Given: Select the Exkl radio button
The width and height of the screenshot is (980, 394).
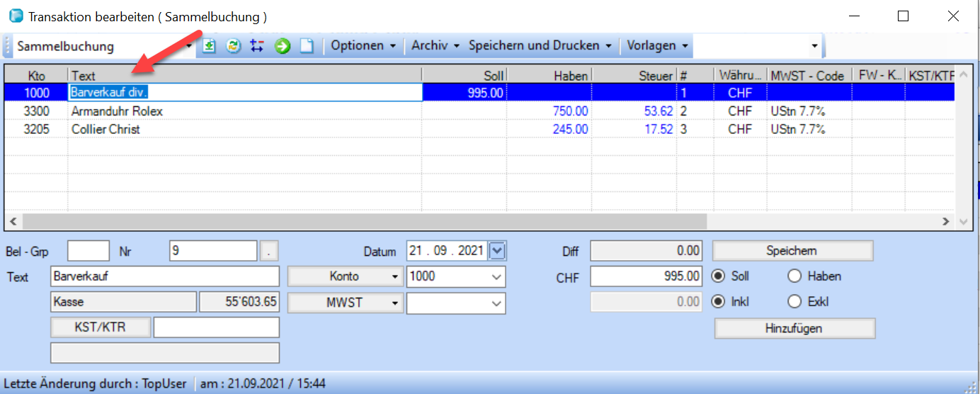Looking at the screenshot, I should (x=794, y=302).
